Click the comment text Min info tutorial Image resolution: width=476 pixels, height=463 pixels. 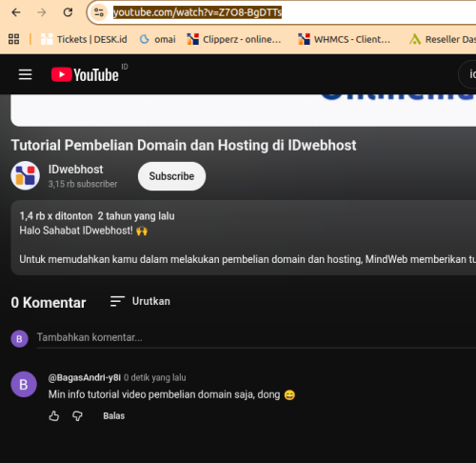[171, 394]
